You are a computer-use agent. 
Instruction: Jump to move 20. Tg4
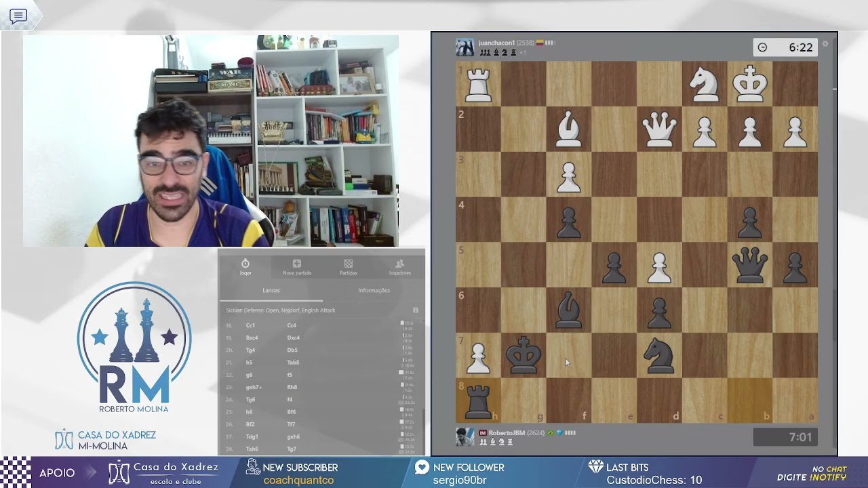[250, 350]
